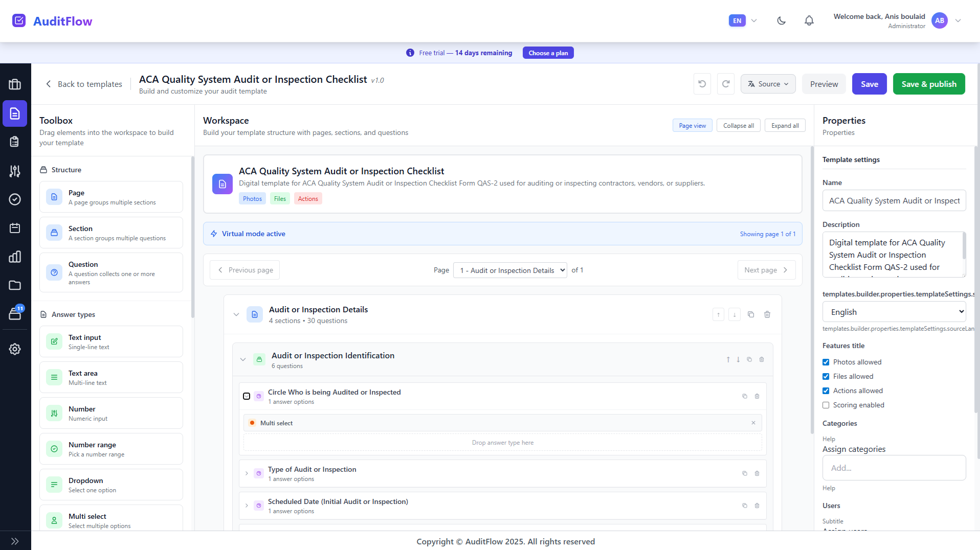Move Audit or Inspection Identification section up
The height and width of the screenshot is (550, 980).
point(728,359)
